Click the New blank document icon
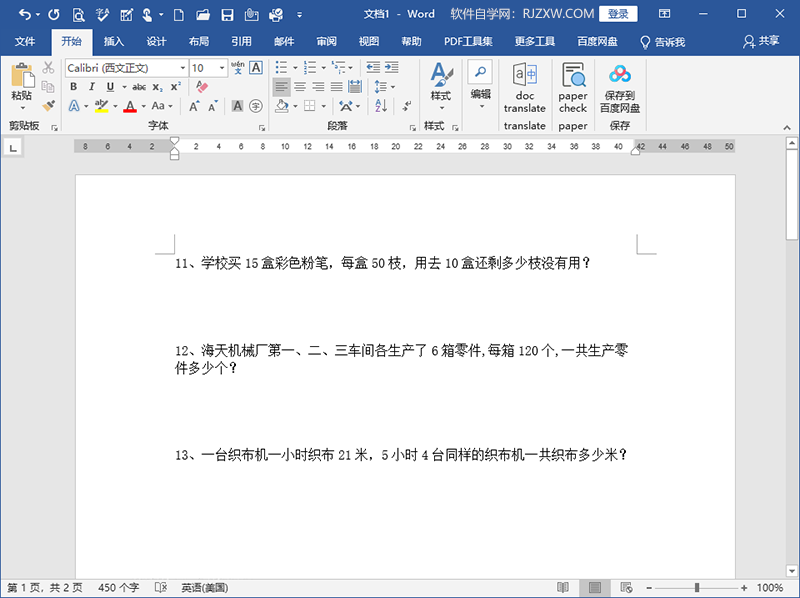The image size is (800, 598). 179,15
